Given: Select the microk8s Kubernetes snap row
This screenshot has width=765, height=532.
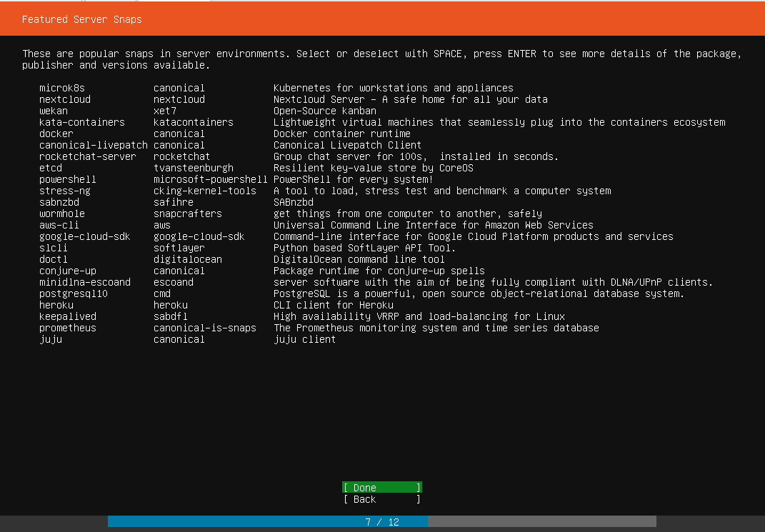Looking at the screenshot, I should coord(276,89).
